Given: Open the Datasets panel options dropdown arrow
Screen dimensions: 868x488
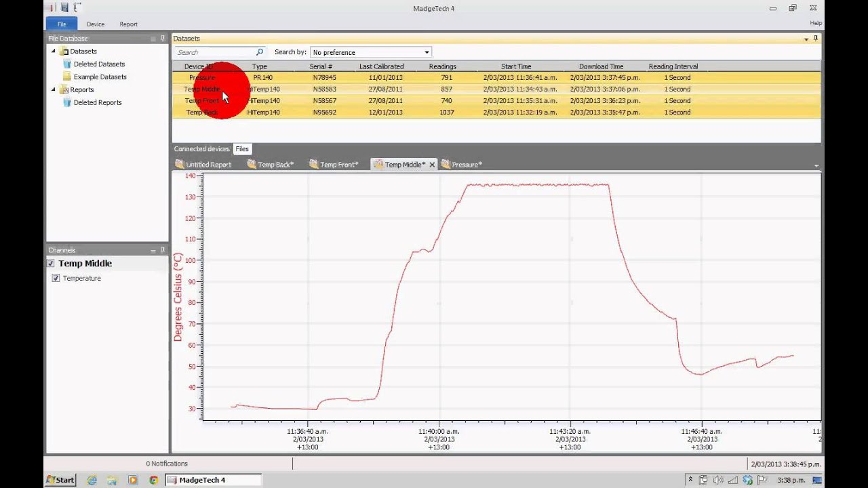Looking at the screenshot, I should tap(806, 39).
